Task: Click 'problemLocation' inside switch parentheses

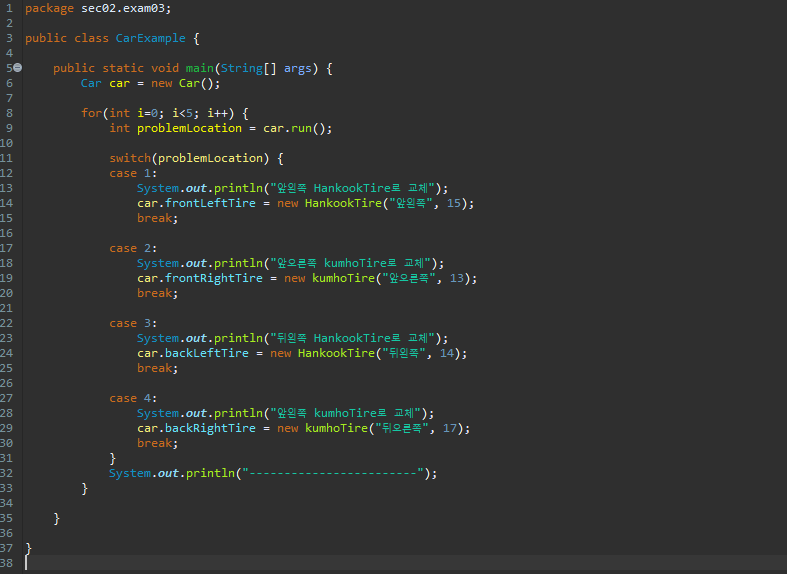Action: (210, 158)
